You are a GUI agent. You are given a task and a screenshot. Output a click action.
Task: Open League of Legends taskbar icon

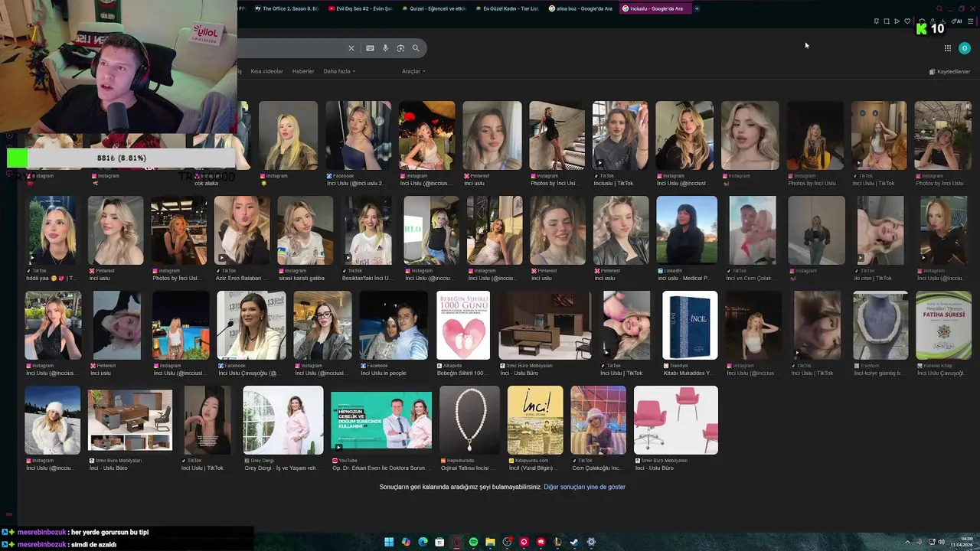pyautogui.click(x=557, y=542)
